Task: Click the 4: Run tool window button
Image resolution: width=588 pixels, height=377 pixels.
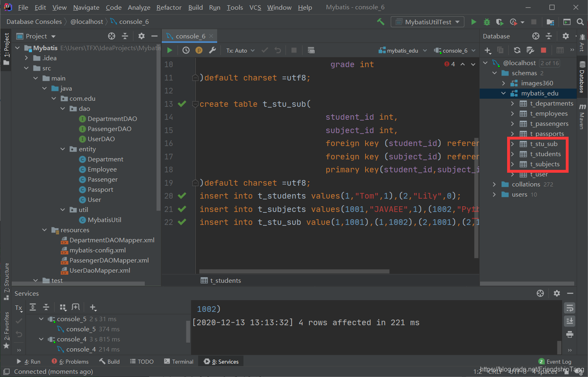Action: coord(29,362)
